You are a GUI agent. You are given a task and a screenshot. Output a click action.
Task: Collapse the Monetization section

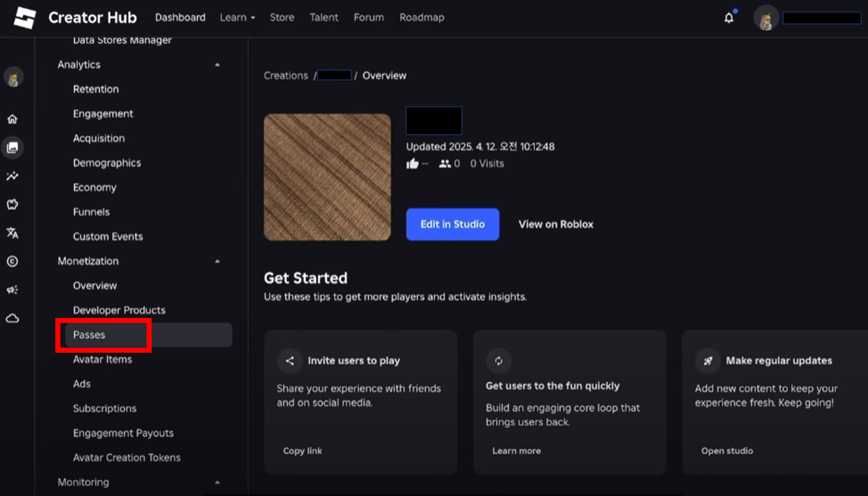pos(217,261)
